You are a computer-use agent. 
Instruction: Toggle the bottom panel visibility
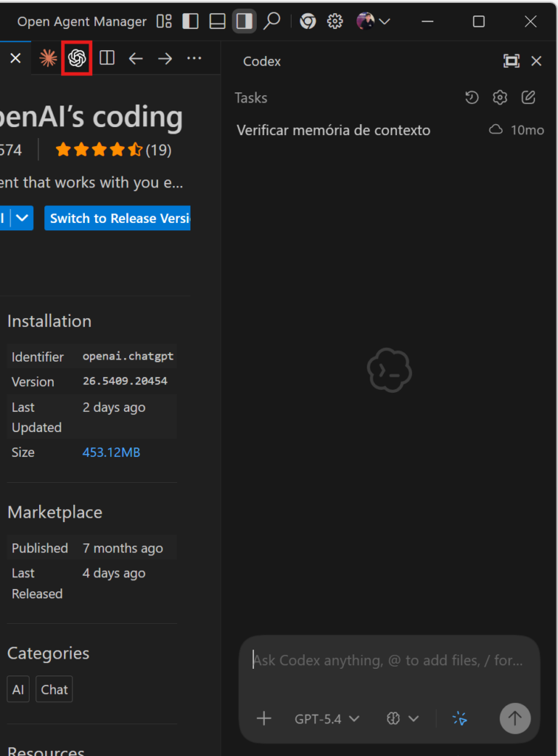[217, 21]
